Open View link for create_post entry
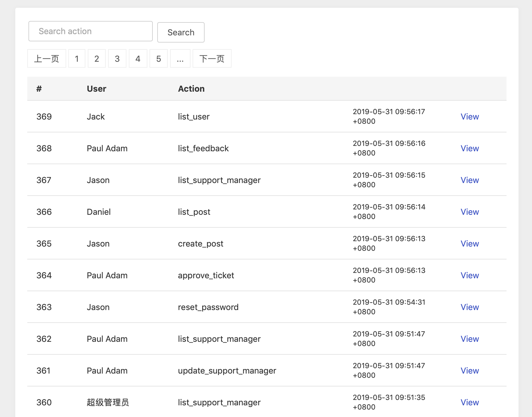 click(470, 244)
